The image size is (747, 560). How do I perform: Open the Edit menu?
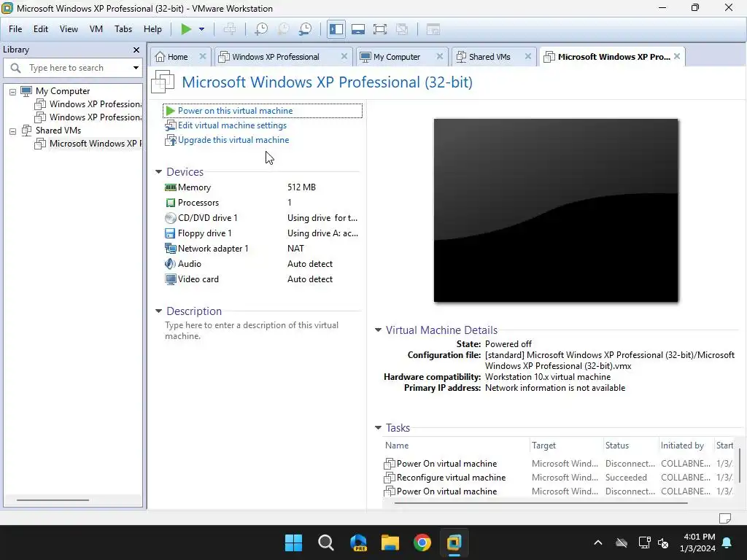coord(41,29)
